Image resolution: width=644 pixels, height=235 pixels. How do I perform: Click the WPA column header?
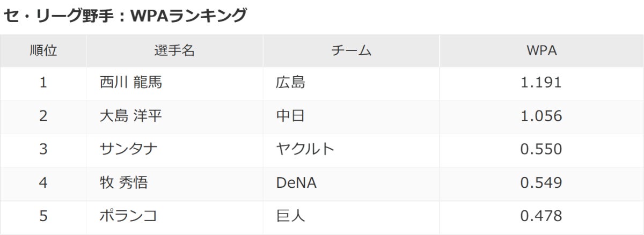[541, 51]
